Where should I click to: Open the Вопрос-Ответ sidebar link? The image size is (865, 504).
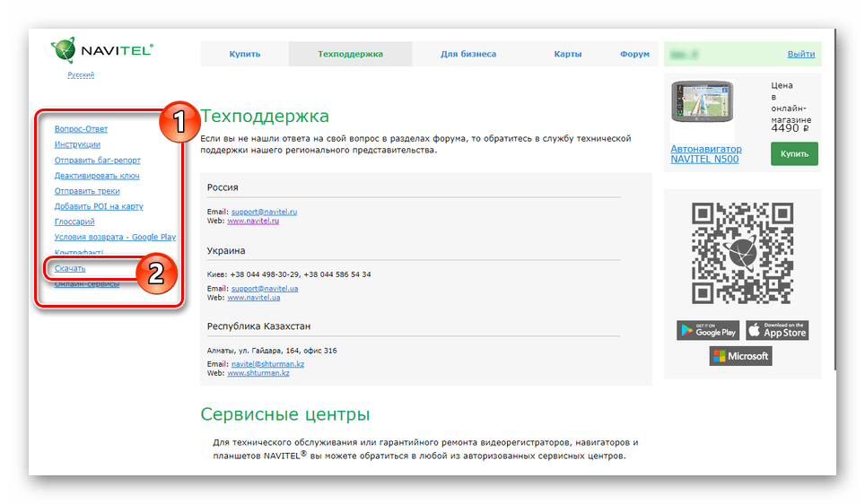pyautogui.click(x=81, y=129)
